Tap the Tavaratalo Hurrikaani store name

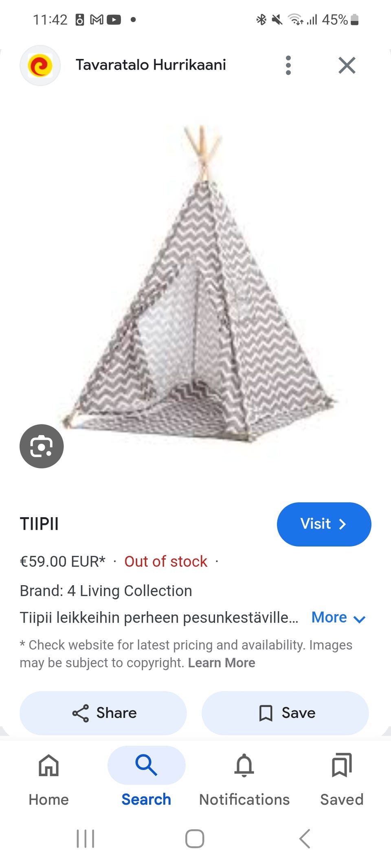(151, 65)
